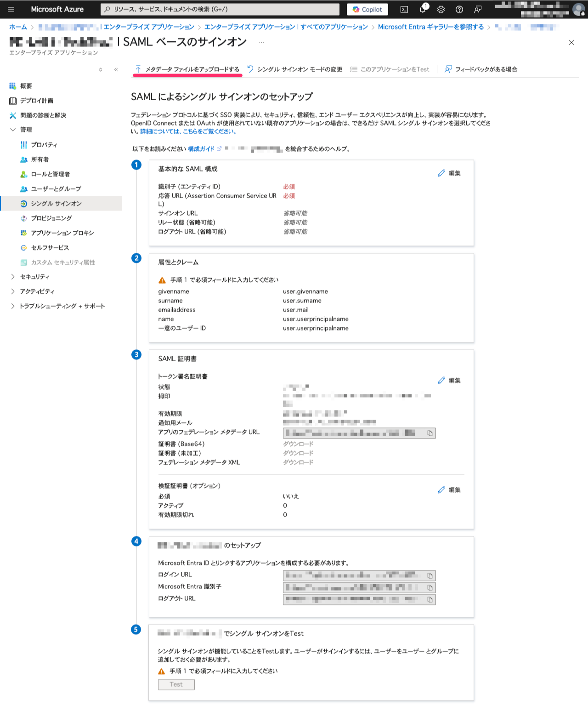This screenshot has height=706, width=588.
Task: Go to Microsoft Entra ギャラリーを参照する breadcrumb
Action: [x=431, y=27]
